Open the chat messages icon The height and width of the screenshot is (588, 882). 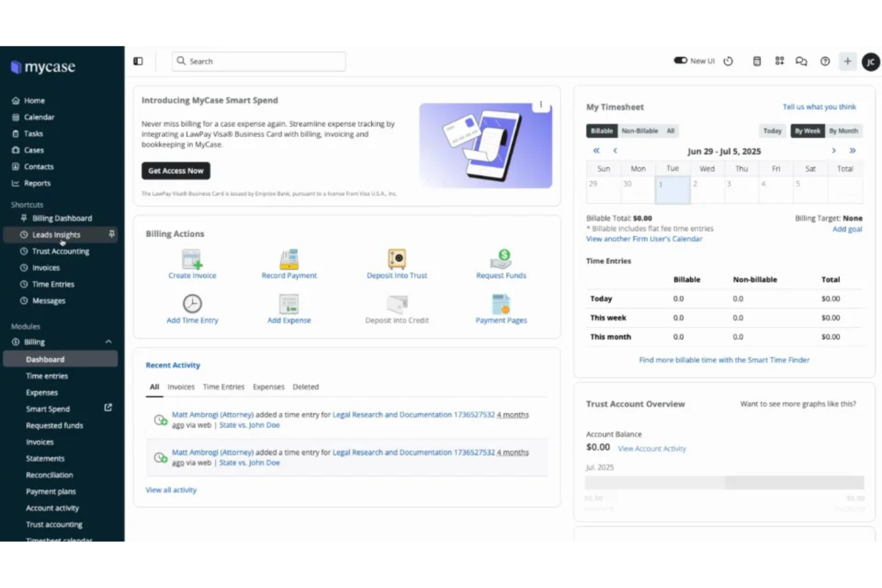pyautogui.click(x=802, y=61)
